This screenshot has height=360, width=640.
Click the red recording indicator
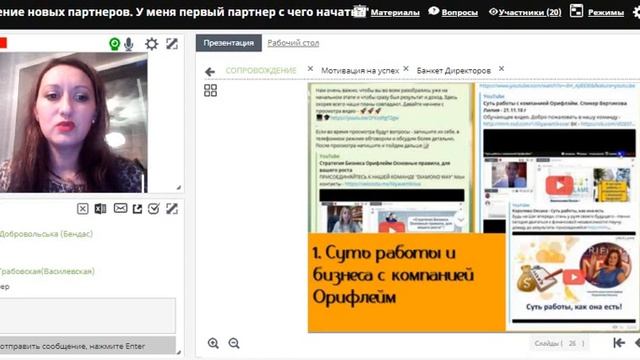[x=3, y=43]
